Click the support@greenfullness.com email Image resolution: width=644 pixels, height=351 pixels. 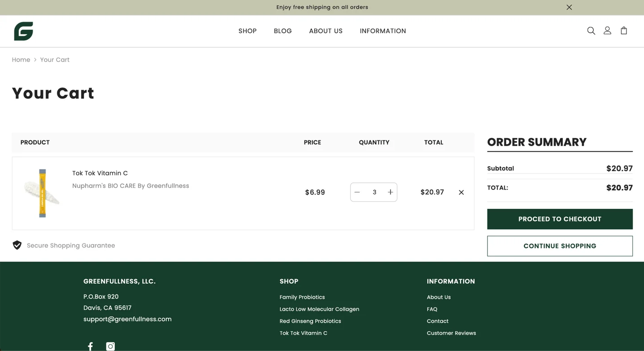click(x=127, y=319)
